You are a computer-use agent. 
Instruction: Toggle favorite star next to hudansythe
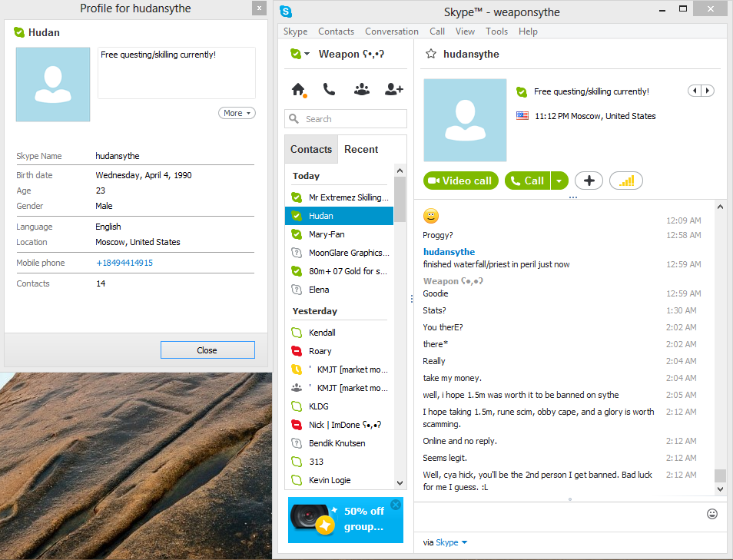pos(430,54)
